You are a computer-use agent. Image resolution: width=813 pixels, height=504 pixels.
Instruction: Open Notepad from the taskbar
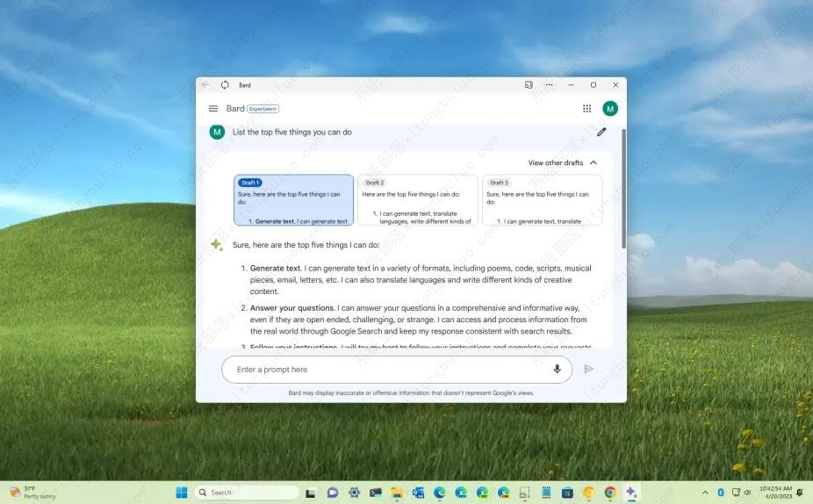point(546,493)
